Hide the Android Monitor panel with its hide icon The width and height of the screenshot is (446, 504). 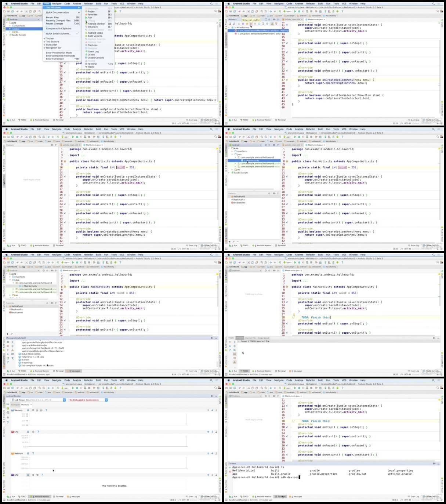point(216,396)
